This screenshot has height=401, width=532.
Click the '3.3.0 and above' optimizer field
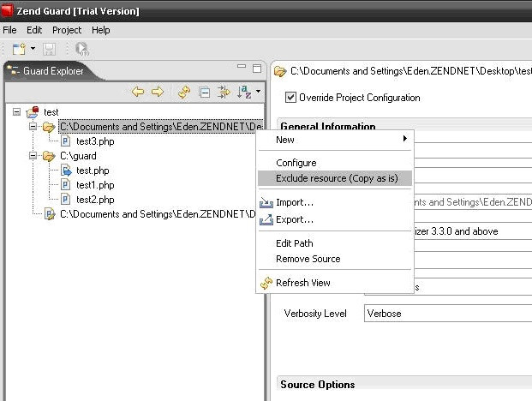pyautogui.click(x=473, y=231)
